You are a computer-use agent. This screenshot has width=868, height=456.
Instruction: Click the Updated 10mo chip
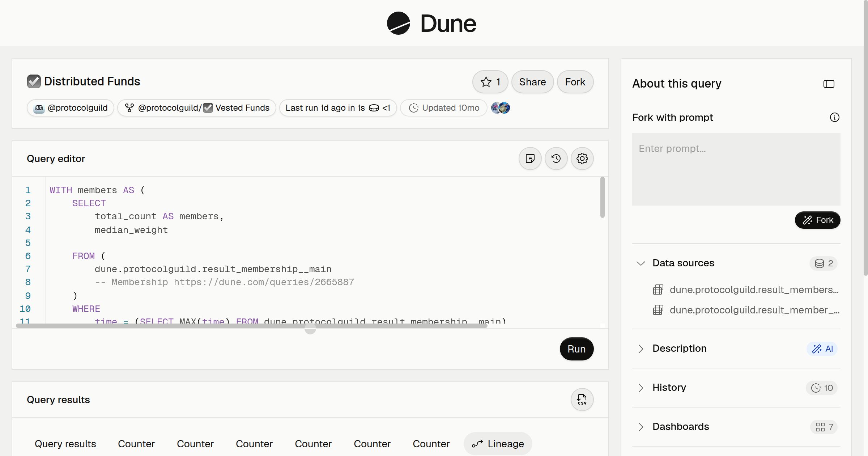click(x=444, y=108)
